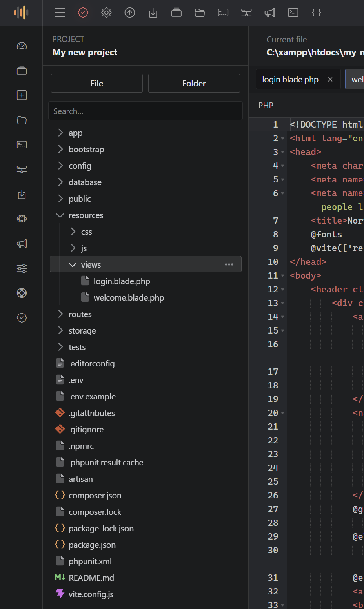Open welcome.blade.php in the file tree

click(x=129, y=298)
